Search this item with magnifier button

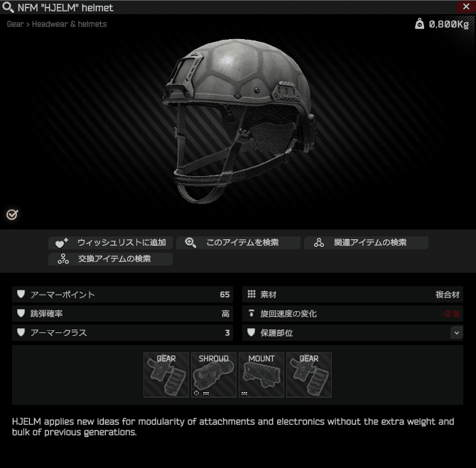[x=238, y=242]
